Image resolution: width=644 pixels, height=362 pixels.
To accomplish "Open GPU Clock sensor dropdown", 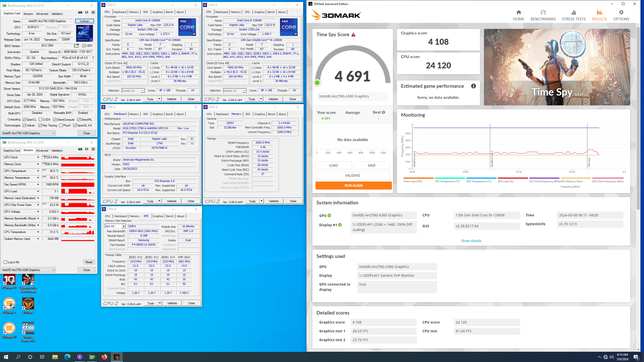I will (x=38, y=157).
